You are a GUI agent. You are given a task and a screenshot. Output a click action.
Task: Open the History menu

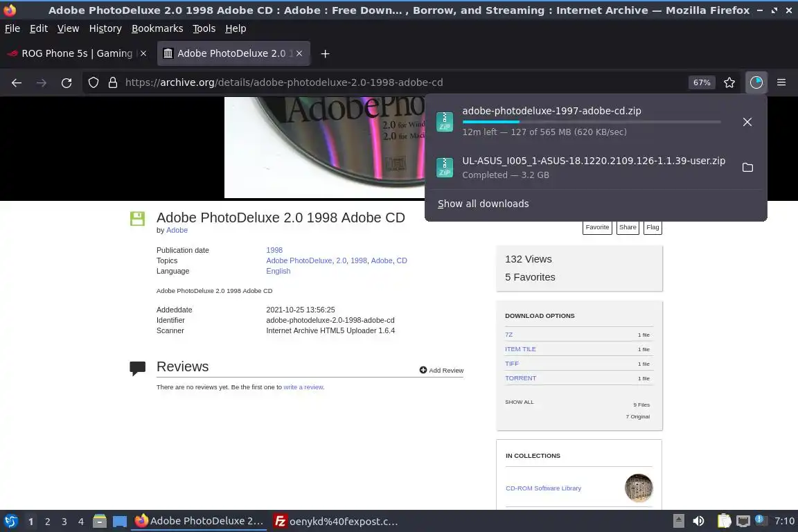(105, 28)
